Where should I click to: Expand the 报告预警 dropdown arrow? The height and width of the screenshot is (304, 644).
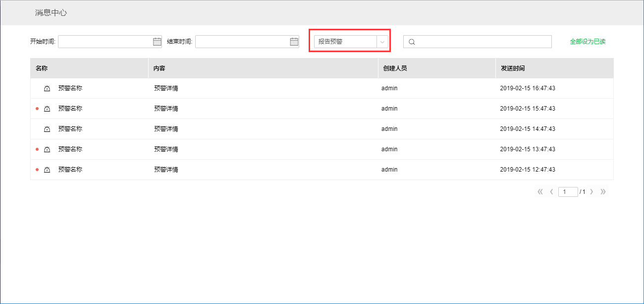382,42
